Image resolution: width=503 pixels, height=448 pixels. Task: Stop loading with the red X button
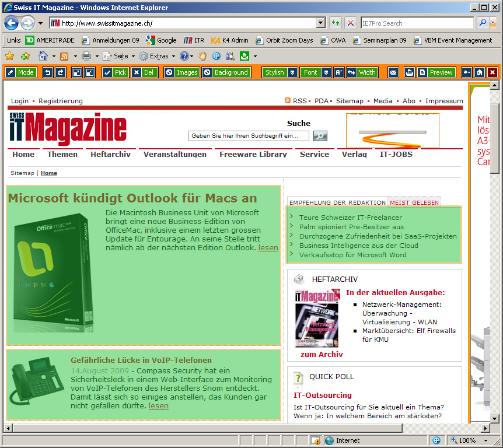tap(351, 23)
